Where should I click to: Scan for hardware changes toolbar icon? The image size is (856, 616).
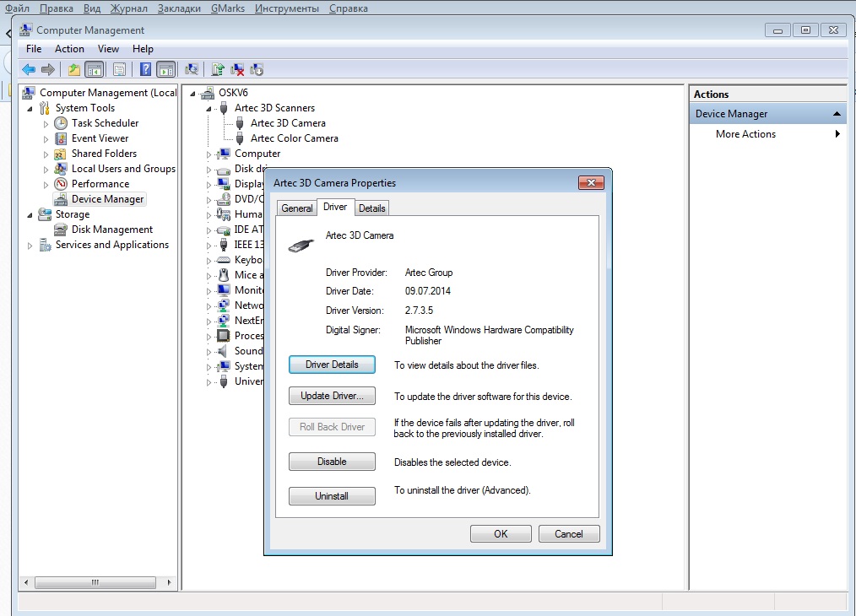click(x=192, y=69)
